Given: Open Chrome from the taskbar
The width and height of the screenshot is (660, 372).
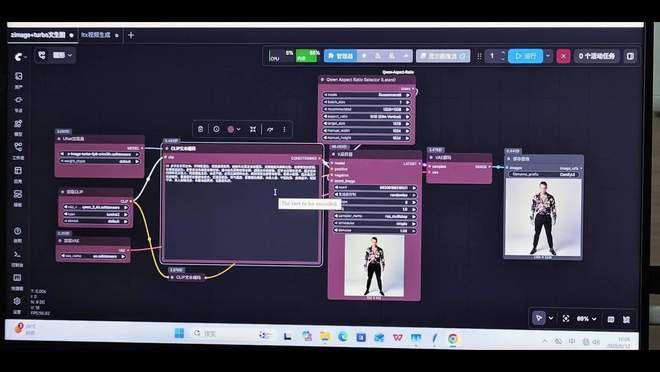Looking at the screenshot, I should click(x=453, y=338).
